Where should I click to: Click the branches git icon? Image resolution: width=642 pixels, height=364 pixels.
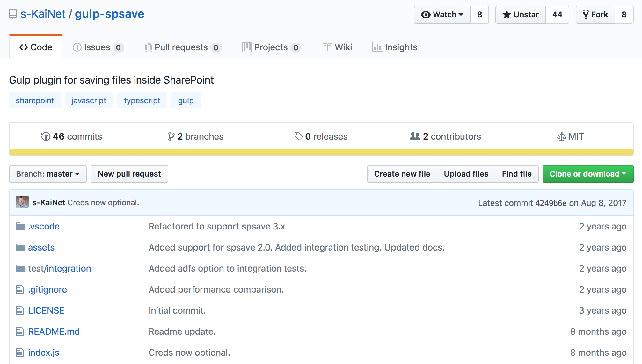[171, 136]
